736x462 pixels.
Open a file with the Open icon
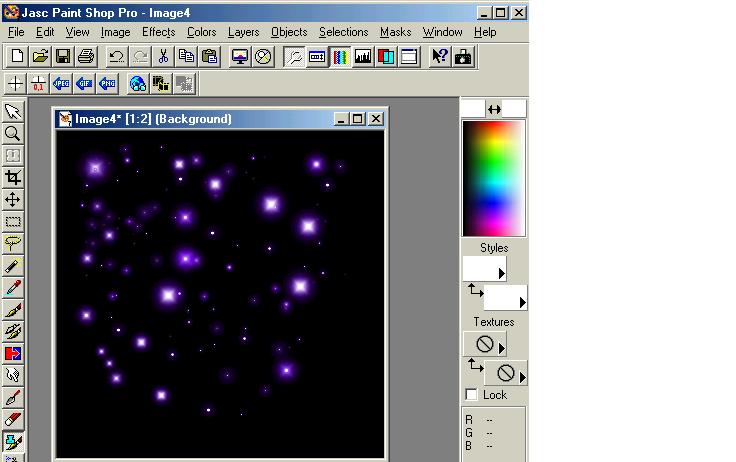pyautogui.click(x=40, y=57)
